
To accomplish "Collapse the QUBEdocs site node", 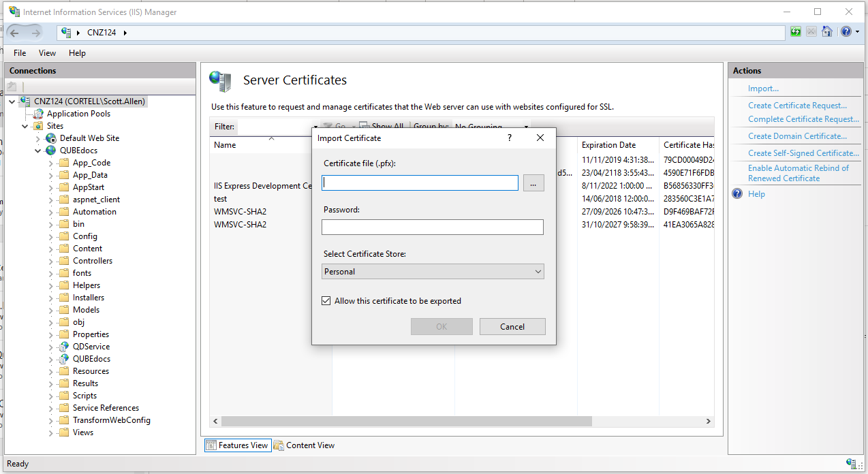I will [38, 151].
